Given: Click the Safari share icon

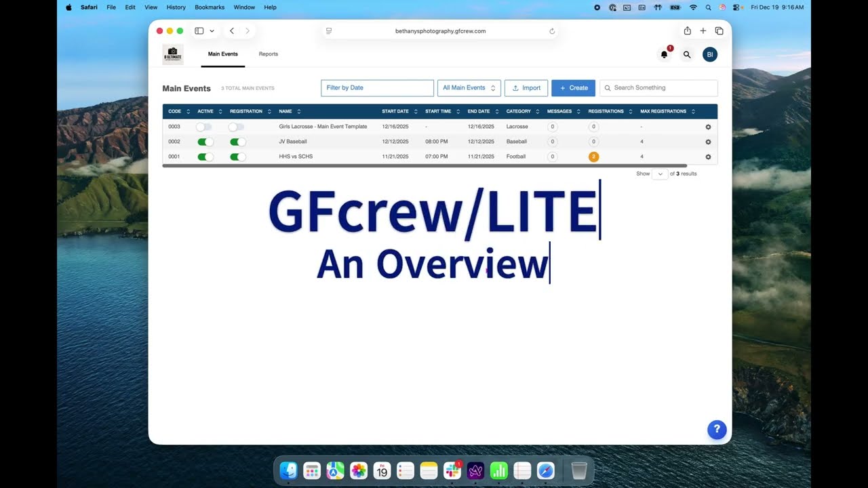Looking at the screenshot, I should click(687, 30).
